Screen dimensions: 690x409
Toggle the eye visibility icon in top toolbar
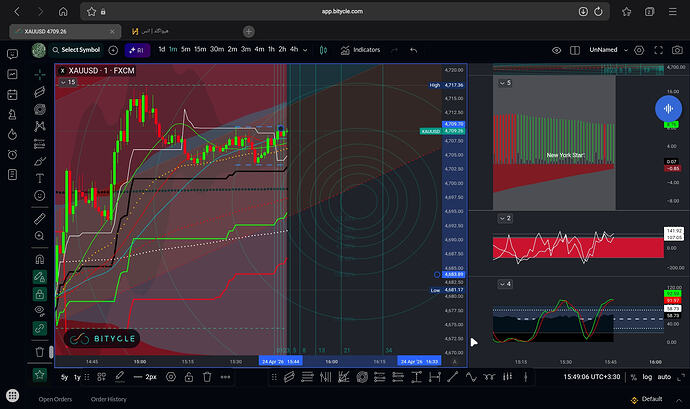pyautogui.click(x=556, y=50)
